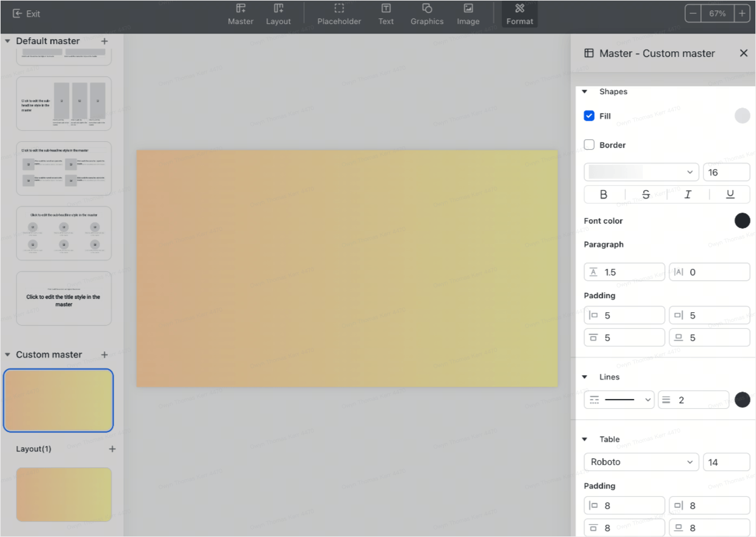Open the Master toolbar item

241,14
